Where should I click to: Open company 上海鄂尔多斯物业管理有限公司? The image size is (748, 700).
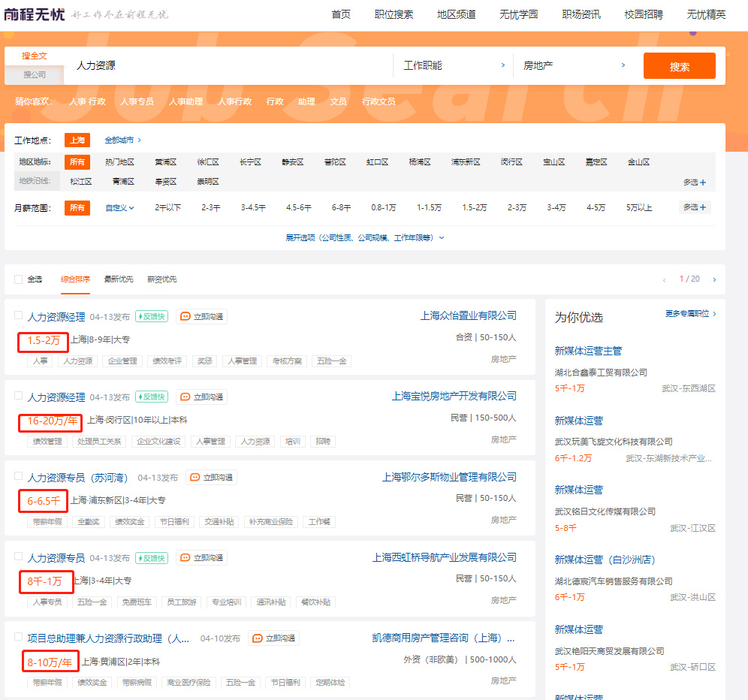pos(449,477)
